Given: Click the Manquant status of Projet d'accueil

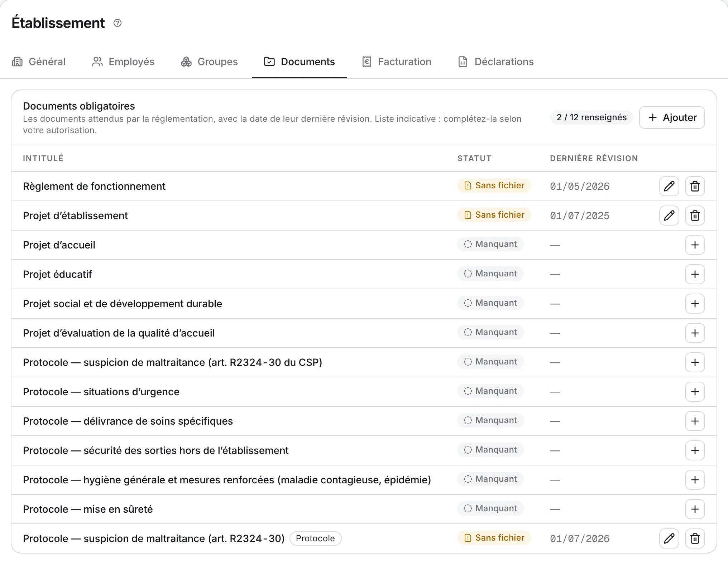Looking at the screenshot, I should click(x=490, y=244).
